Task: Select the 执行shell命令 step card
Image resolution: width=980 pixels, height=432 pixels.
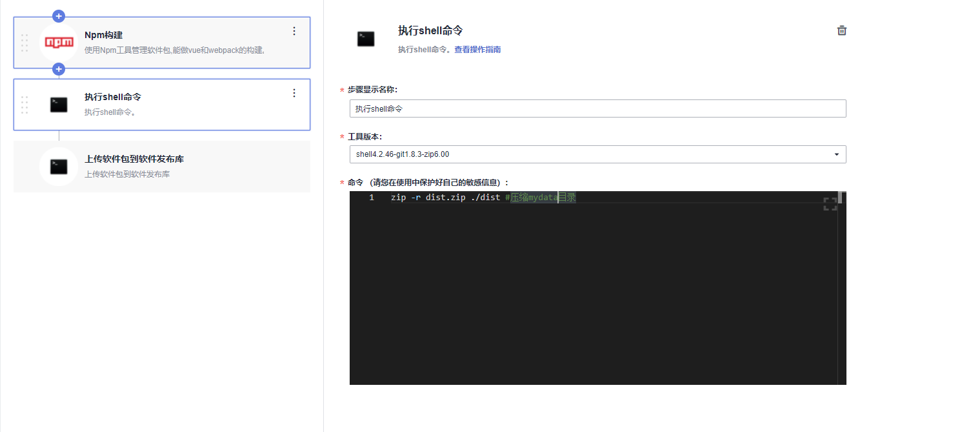Action: (161, 105)
